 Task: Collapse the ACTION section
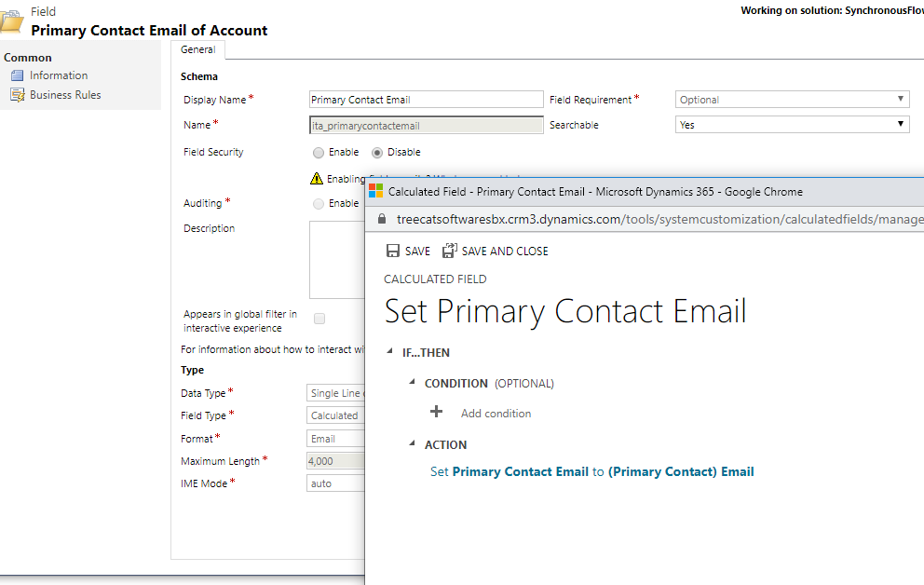pos(412,443)
